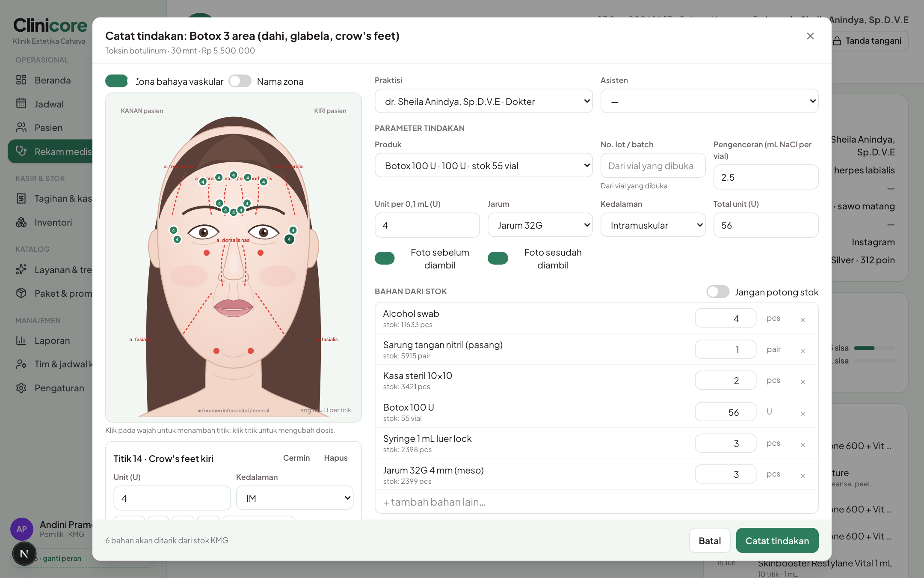Screen dimensions: 924x578
Task: Focus the No. lot / batch field
Action: point(653,165)
